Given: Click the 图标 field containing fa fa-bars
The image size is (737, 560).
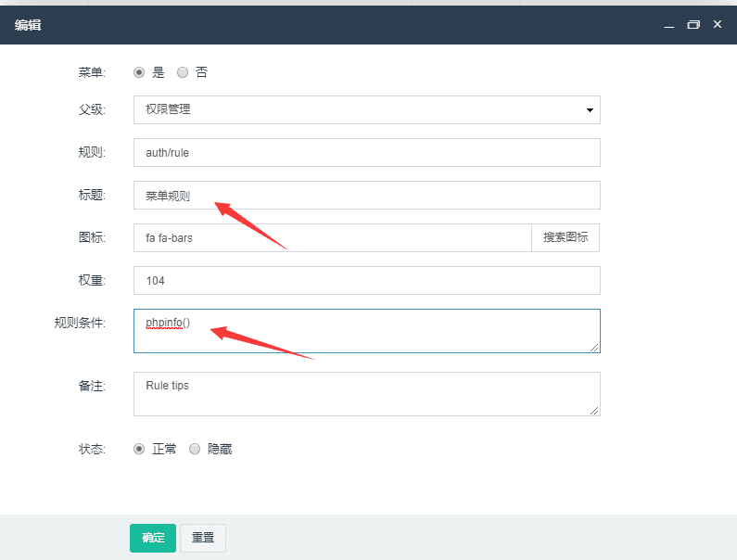Looking at the screenshot, I should [332, 238].
